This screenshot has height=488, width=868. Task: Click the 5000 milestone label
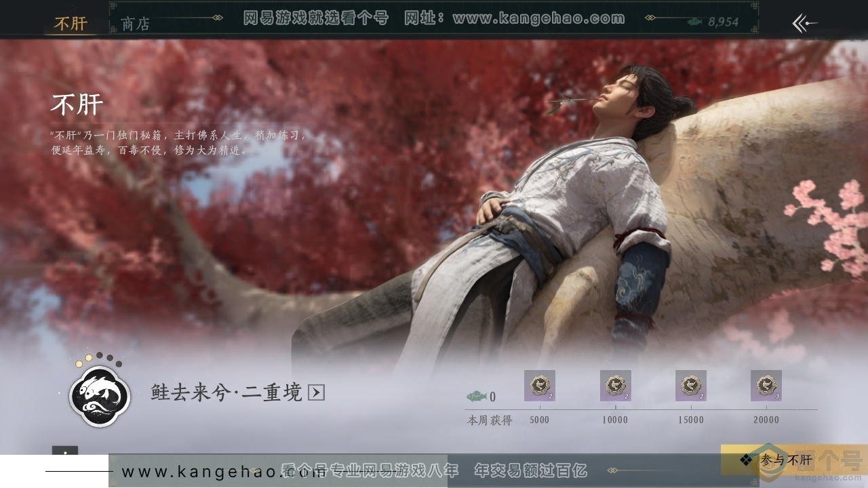click(540, 420)
